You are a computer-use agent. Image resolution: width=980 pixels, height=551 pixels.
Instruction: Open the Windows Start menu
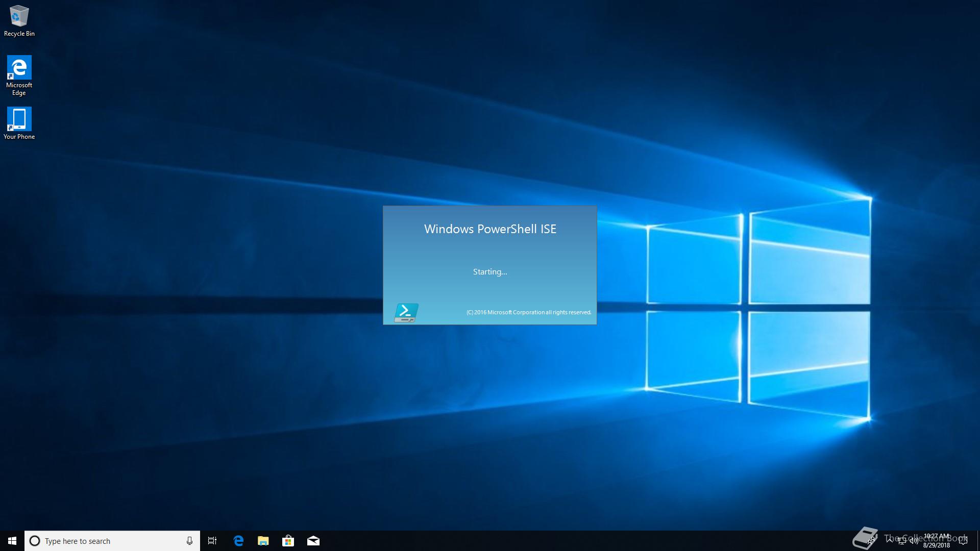click(12, 541)
